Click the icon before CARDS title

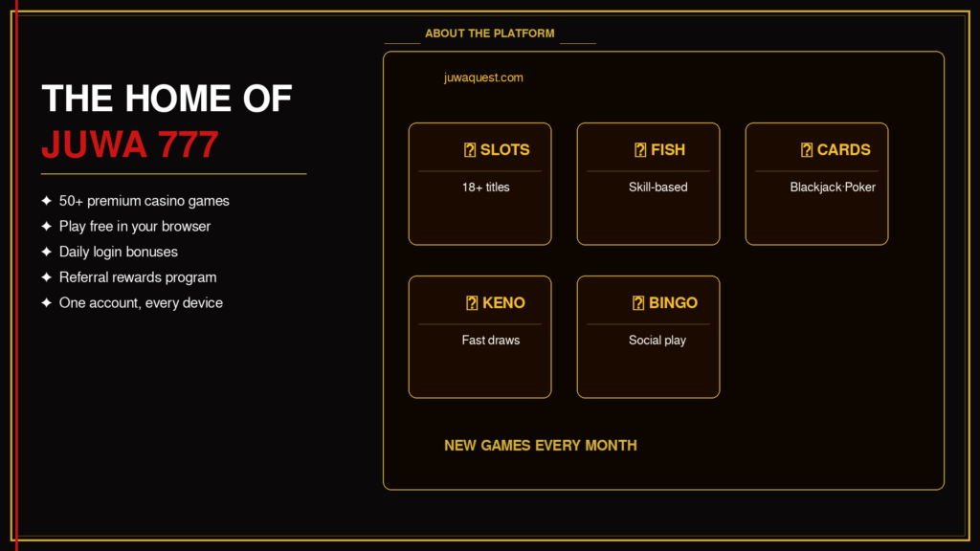pos(807,150)
